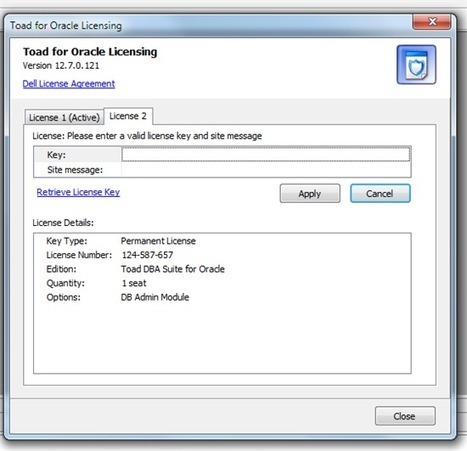Follow the Retrieve License Key link
Viewport: 467px width, 451px height.
coord(78,192)
